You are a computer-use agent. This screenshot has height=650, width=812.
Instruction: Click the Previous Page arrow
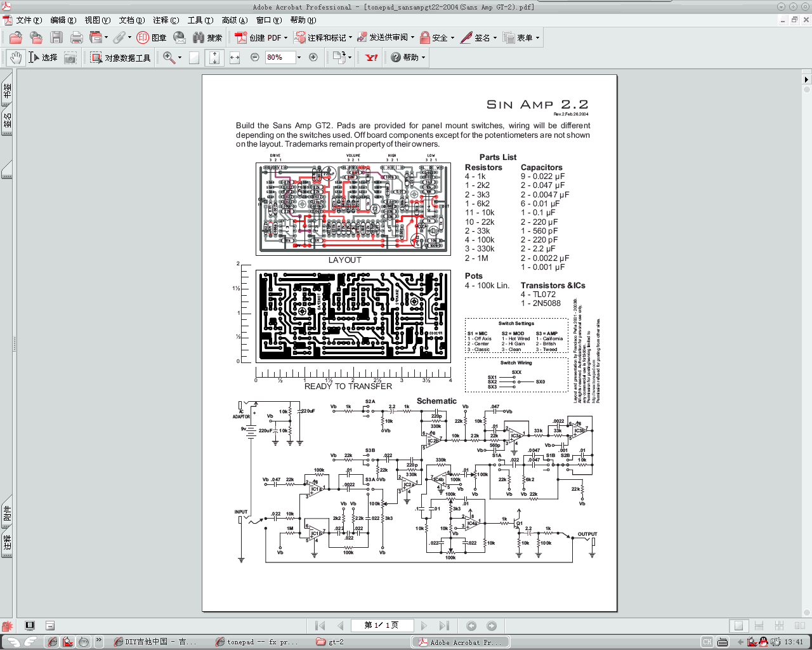pyautogui.click(x=340, y=626)
